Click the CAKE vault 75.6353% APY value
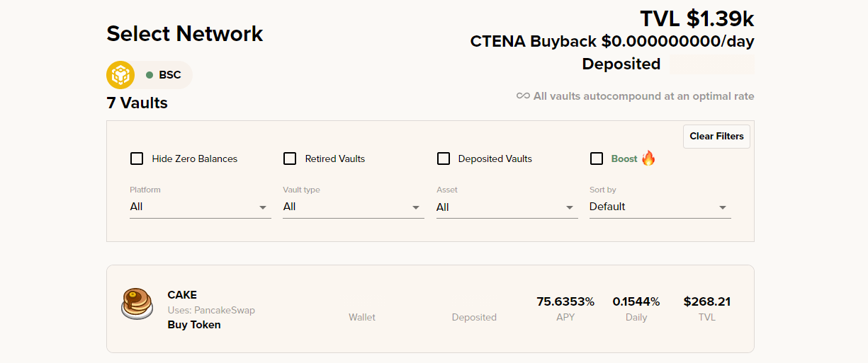This screenshot has width=868, height=363. [x=565, y=301]
